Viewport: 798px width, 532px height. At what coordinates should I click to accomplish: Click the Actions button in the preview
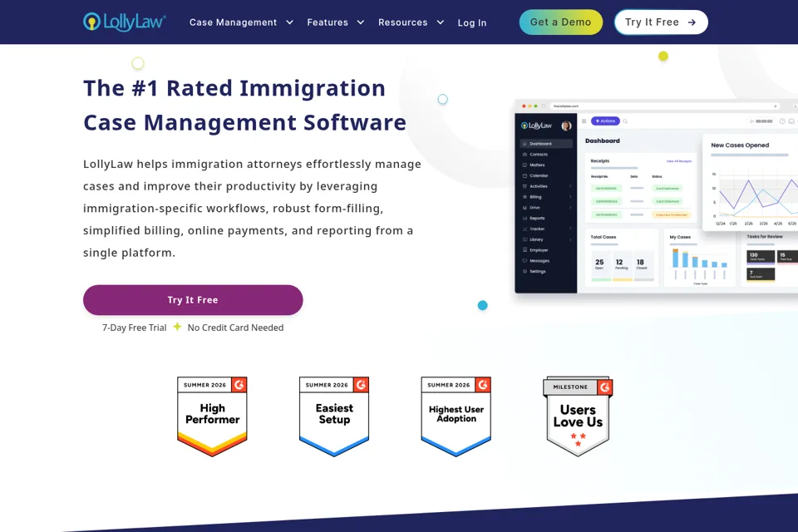click(605, 121)
